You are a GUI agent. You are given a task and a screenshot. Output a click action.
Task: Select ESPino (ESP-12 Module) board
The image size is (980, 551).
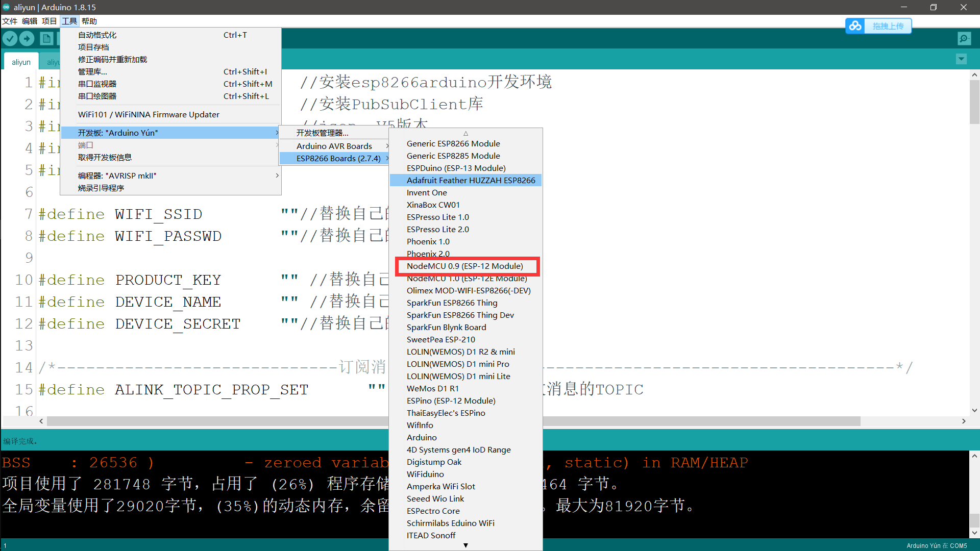coord(465,400)
